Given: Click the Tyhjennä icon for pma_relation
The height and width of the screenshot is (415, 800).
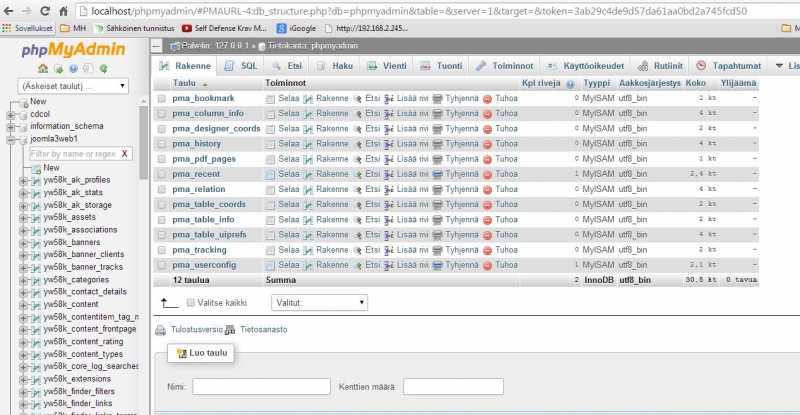Looking at the screenshot, I should [x=437, y=189].
